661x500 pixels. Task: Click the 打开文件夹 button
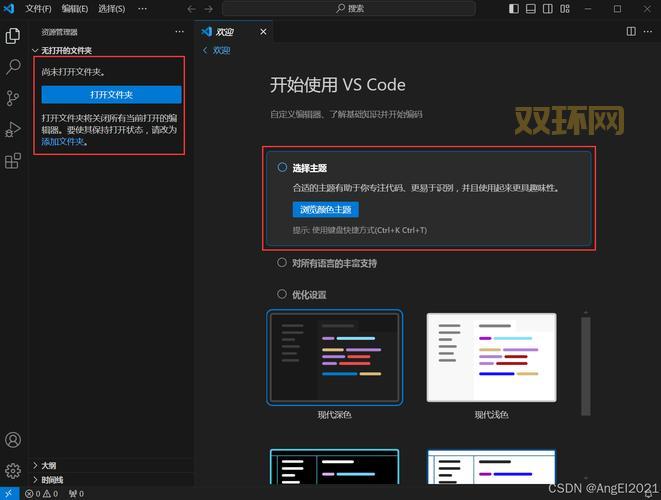[x=112, y=94]
